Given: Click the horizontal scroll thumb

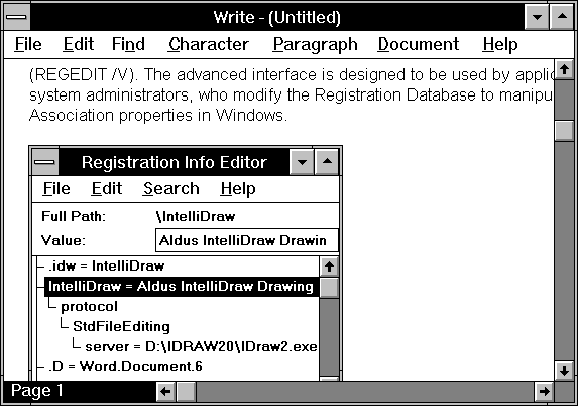Looking at the screenshot, I should (x=187, y=392).
